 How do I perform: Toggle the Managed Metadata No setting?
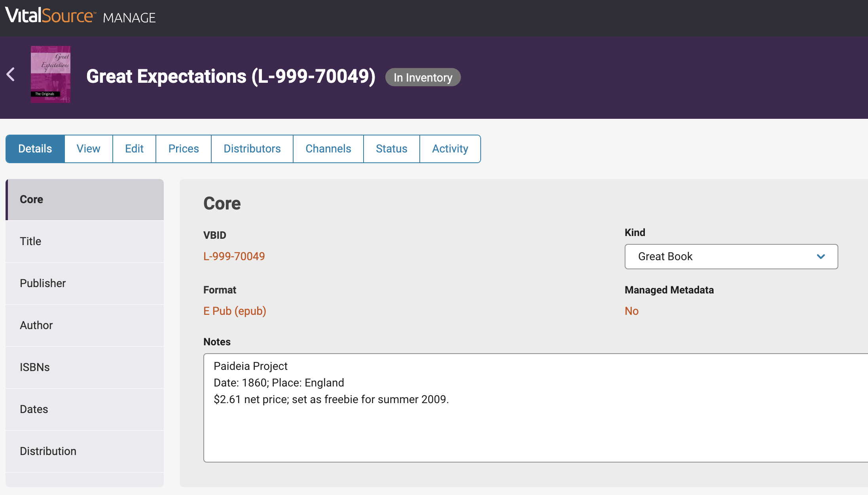pos(631,311)
